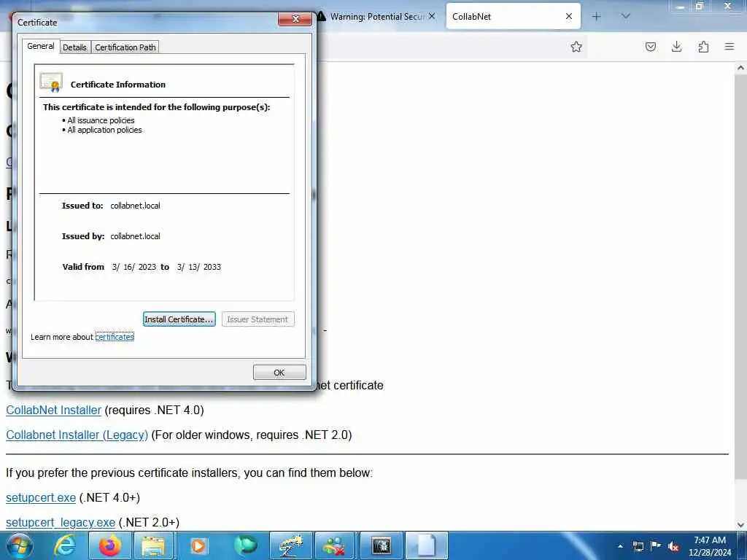
Task: Click the Issued to collabnet.local value
Action: (x=135, y=206)
